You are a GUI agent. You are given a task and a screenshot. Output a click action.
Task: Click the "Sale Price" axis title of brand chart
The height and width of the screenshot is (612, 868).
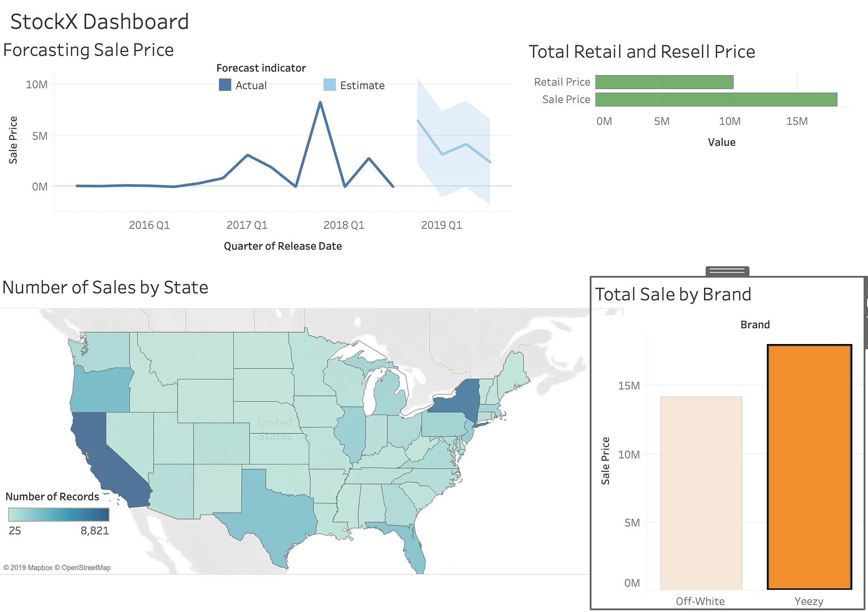point(605,461)
